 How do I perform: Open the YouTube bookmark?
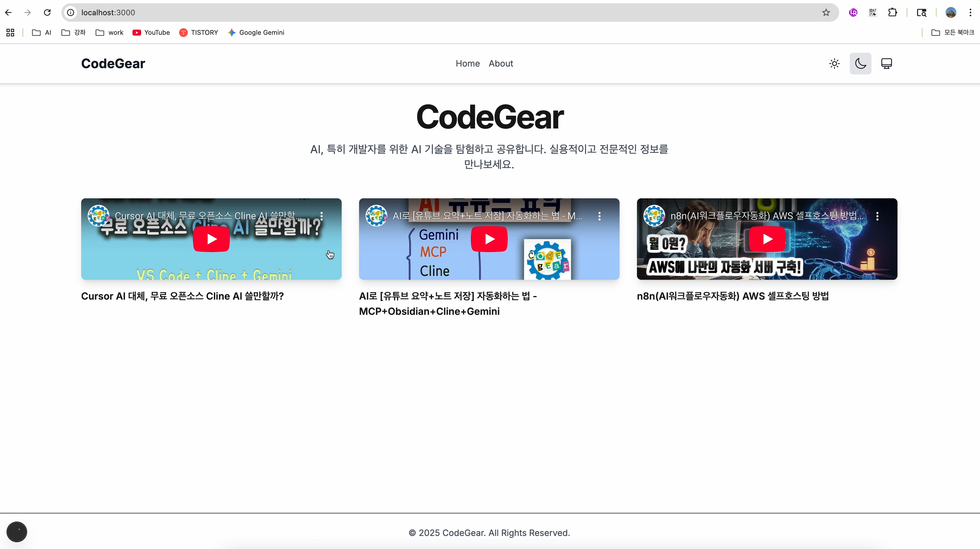pyautogui.click(x=151, y=33)
